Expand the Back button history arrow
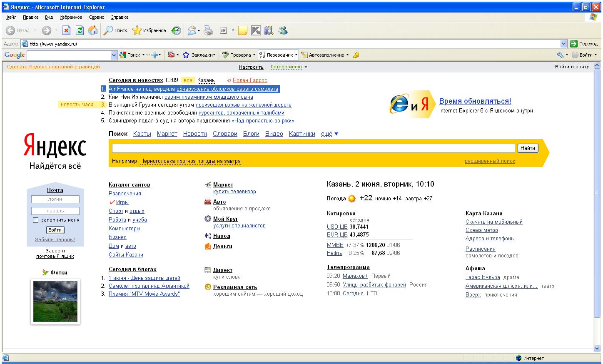This screenshot has height=364, width=603. (x=35, y=30)
